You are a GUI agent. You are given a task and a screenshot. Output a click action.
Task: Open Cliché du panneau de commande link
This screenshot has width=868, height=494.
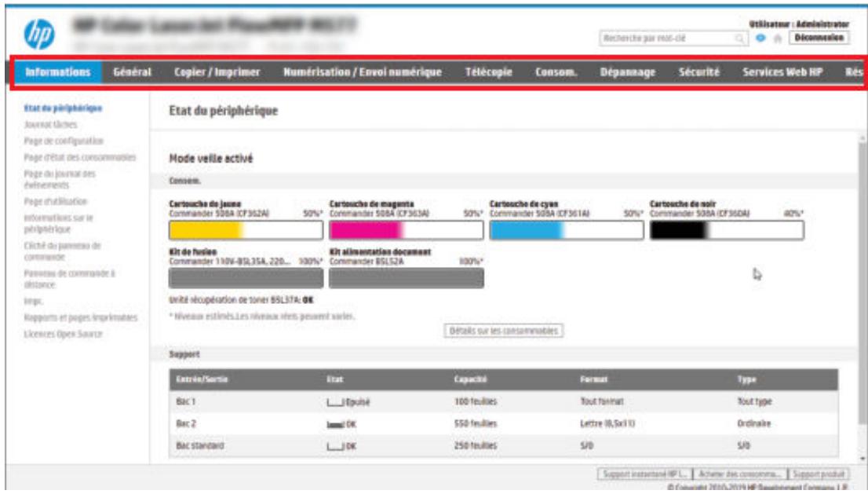[x=62, y=251]
